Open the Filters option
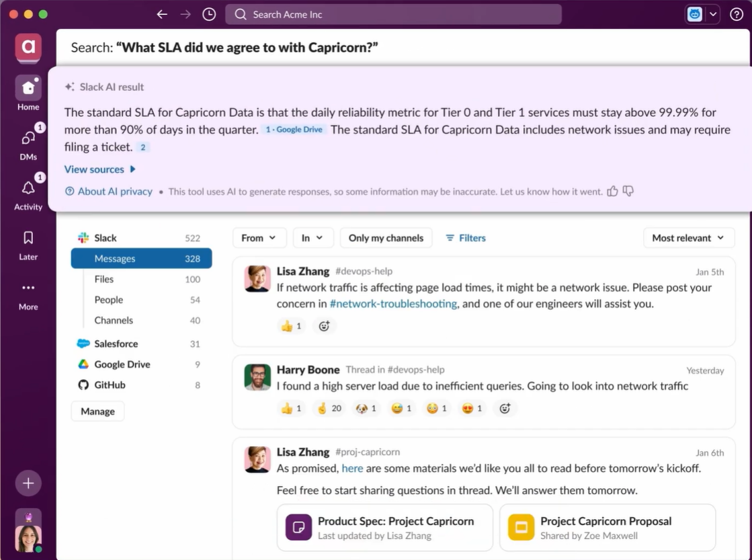 tap(466, 238)
